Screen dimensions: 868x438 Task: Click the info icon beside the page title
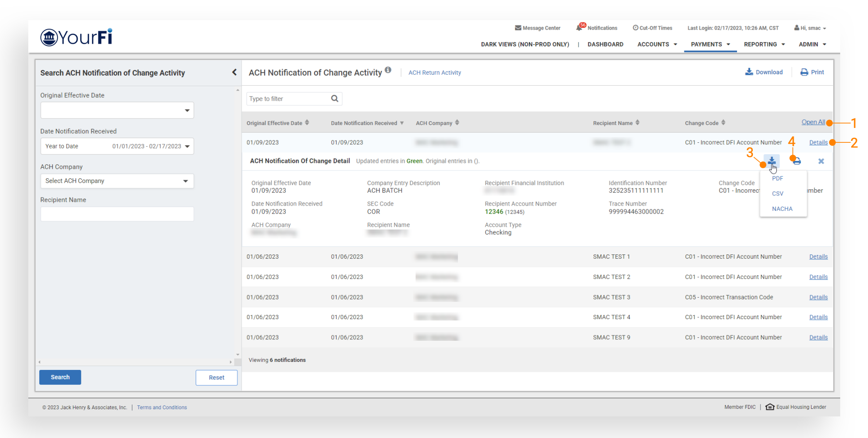(x=388, y=70)
